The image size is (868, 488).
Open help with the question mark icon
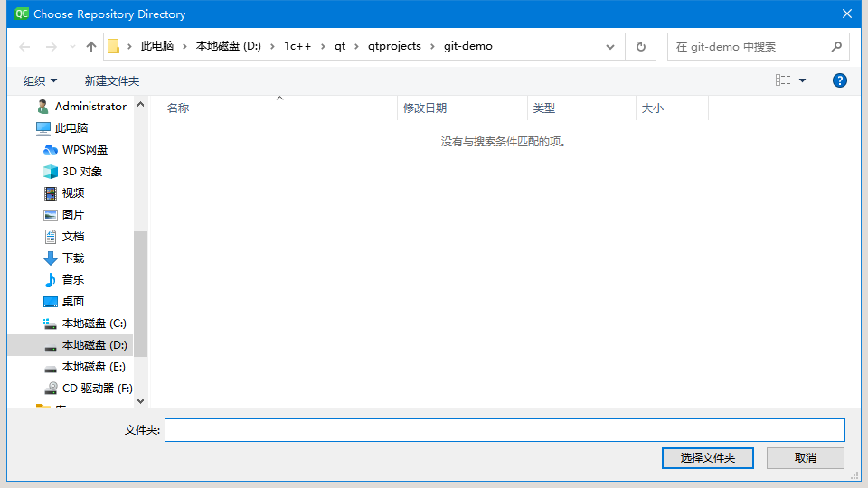[x=839, y=80]
